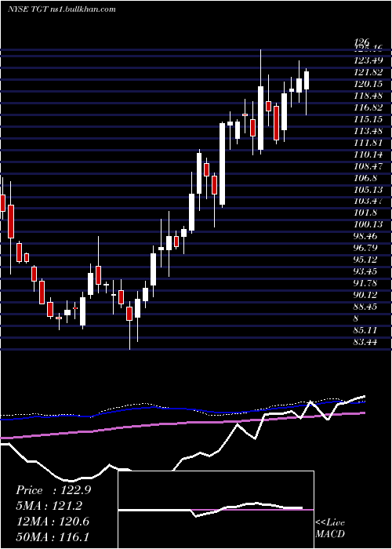Screen dimensions: 392x549
Task: Click the 90.12 price axis label
Action: [x=366, y=295]
